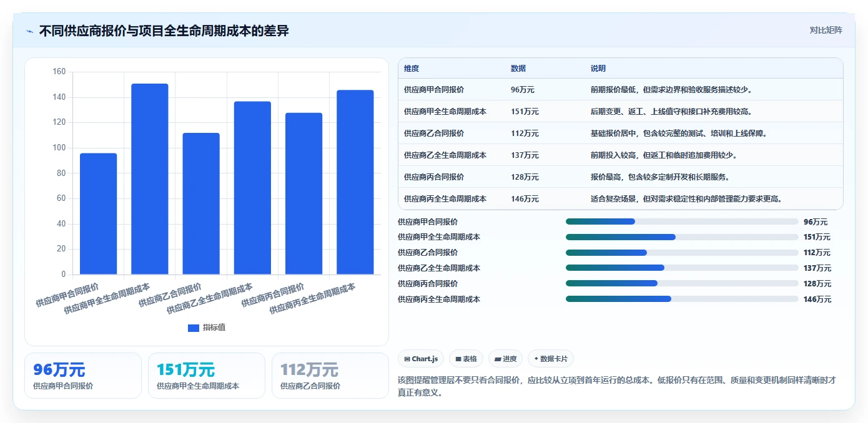The width and height of the screenshot is (868, 423).
Task: Click the 供应商丙全生命周期成本 chart bar
Action: tap(355, 182)
